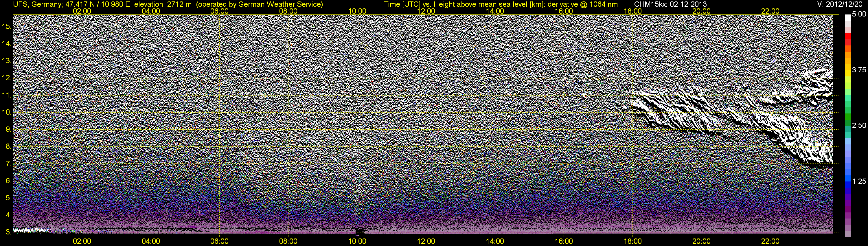Click the 22:00 label on the bottom time axis
Screen dimensions: 868x246
tap(770, 241)
